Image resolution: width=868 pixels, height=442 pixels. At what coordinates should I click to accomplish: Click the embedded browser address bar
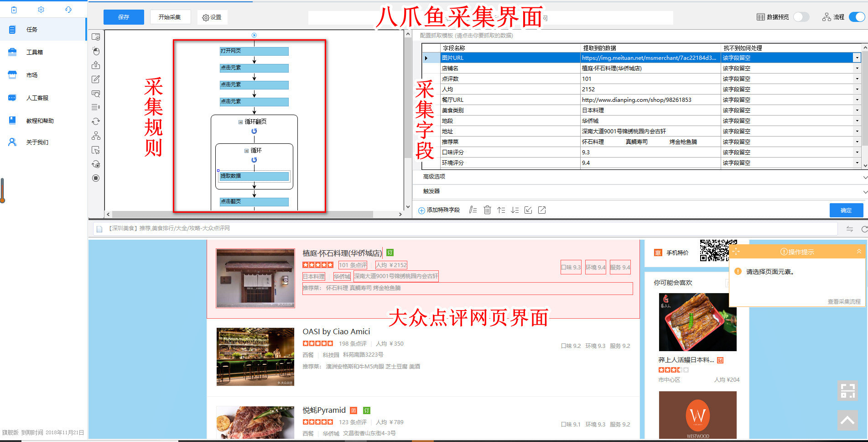tap(465, 229)
